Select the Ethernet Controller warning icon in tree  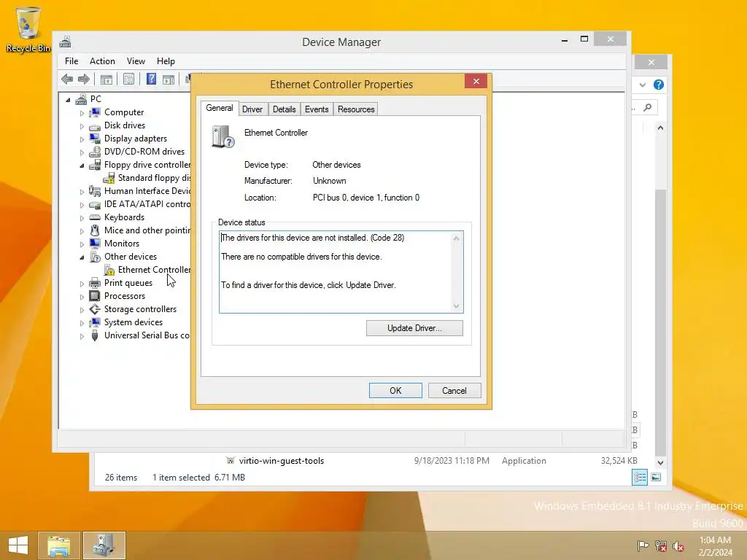(x=109, y=270)
